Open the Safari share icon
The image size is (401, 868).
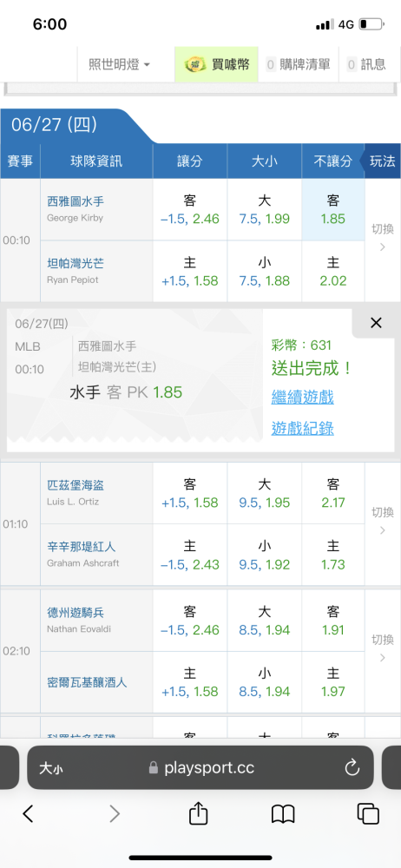[x=198, y=813]
